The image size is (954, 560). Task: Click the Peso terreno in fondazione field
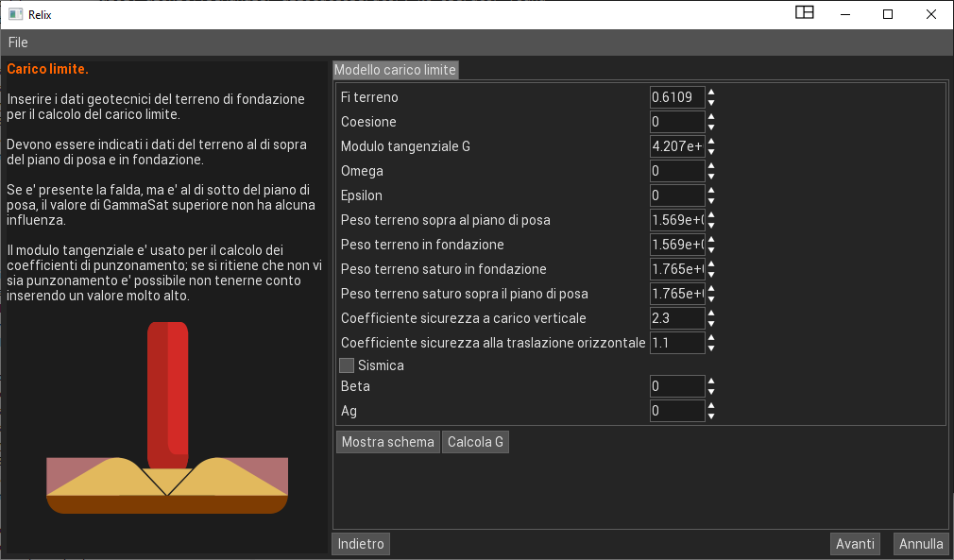tap(677, 245)
